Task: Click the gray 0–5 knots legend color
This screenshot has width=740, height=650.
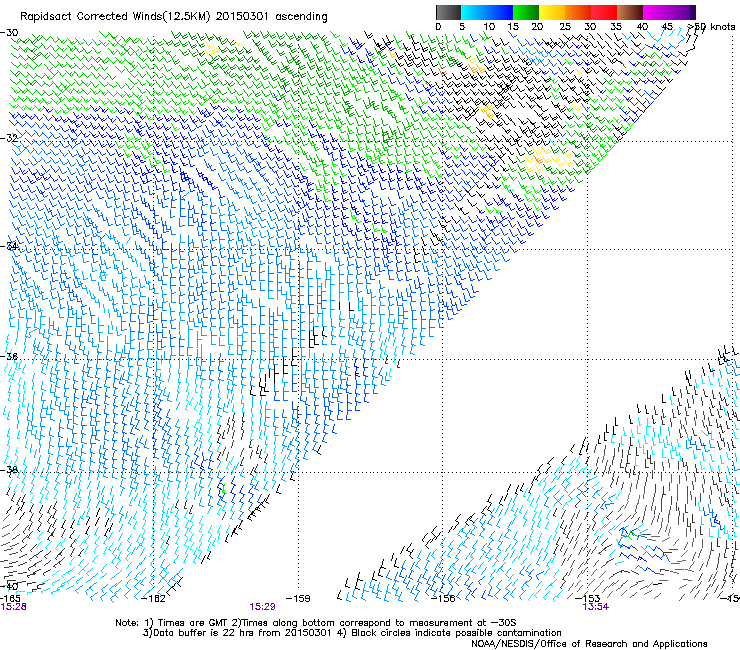Action: pos(449,12)
